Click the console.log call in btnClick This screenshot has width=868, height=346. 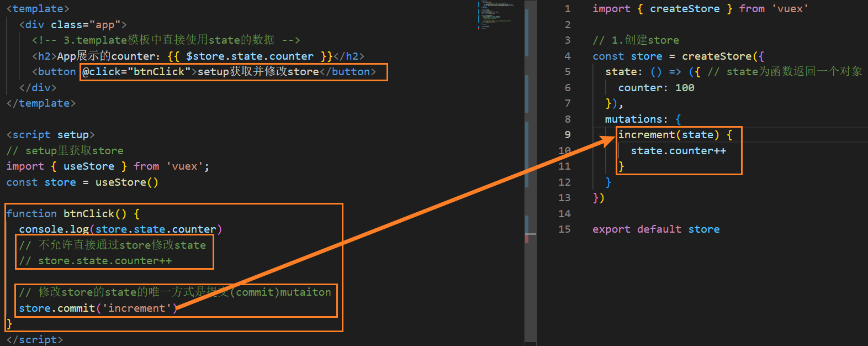coord(120,229)
